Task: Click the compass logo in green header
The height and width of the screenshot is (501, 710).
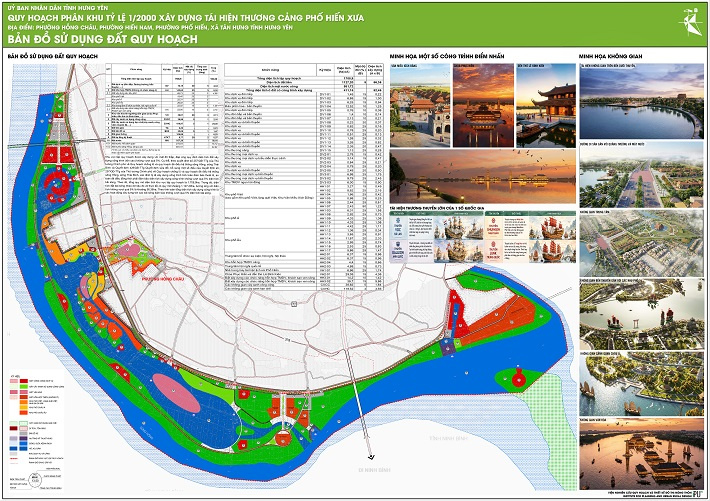Action: [x=689, y=22]
